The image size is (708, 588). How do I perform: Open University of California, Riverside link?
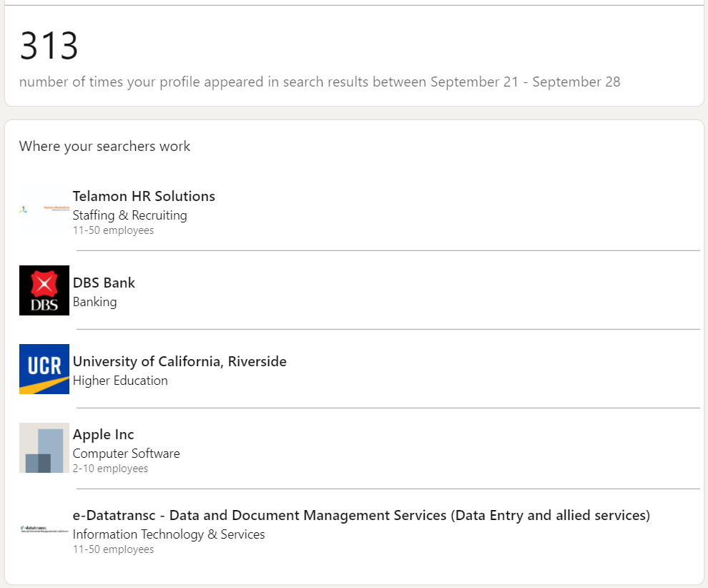(180, 361)
